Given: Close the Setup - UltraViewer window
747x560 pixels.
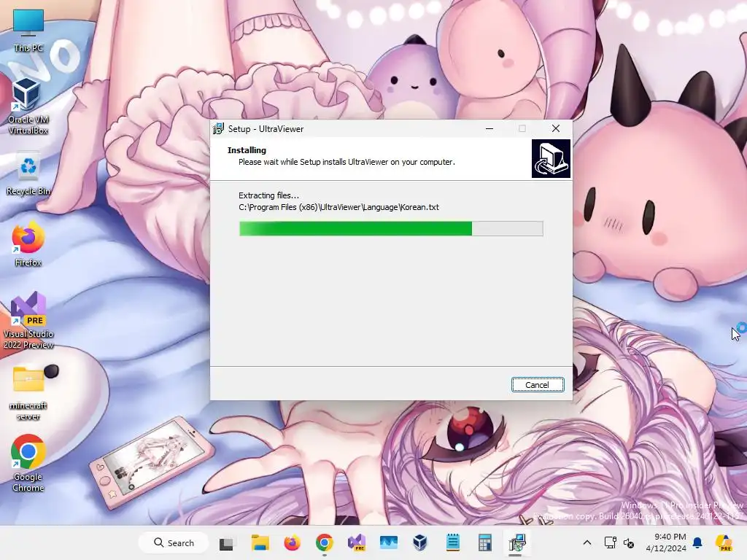Looking at the screenshot, I should (555, 128).
